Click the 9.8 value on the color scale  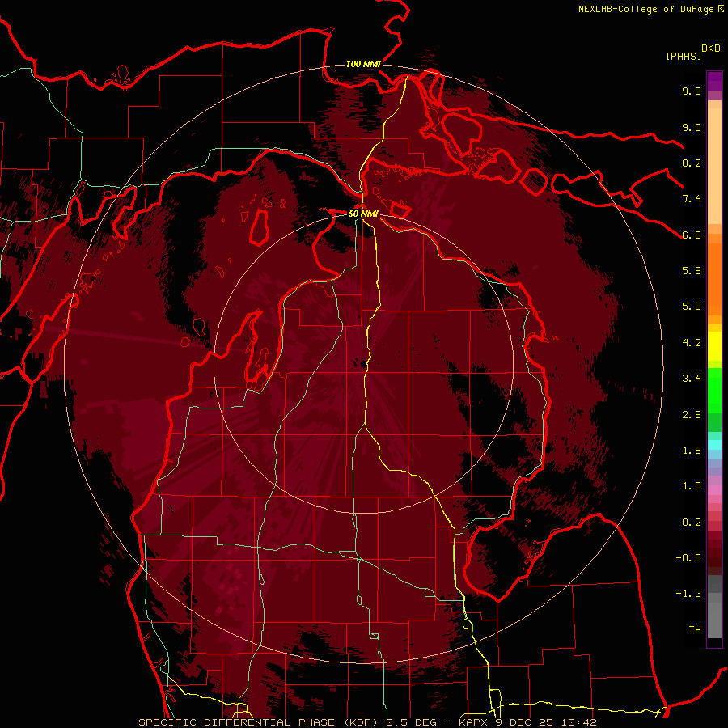point(692,91)
